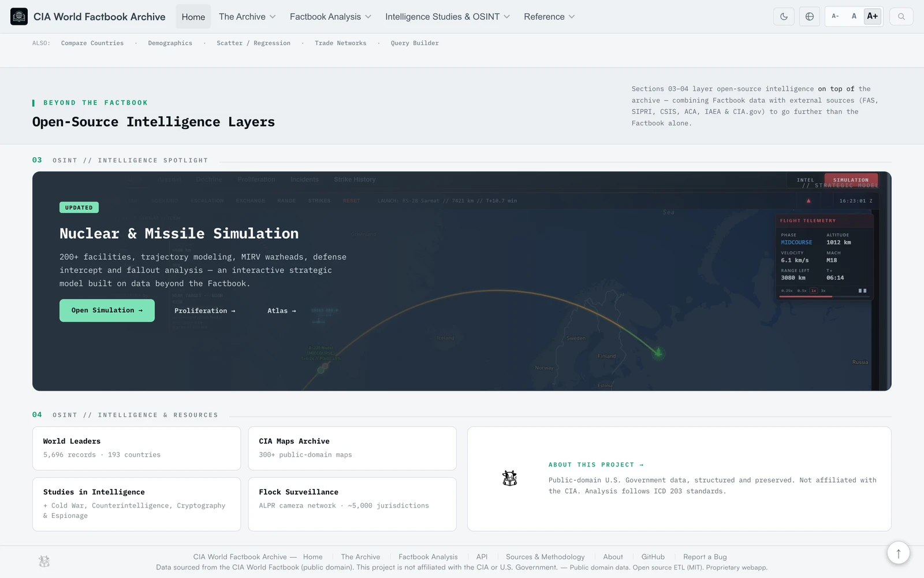This screenshot has width=924, height=578.
Task: Click the scroll-to-top arrow button
Action: click(x=899, y=553)
